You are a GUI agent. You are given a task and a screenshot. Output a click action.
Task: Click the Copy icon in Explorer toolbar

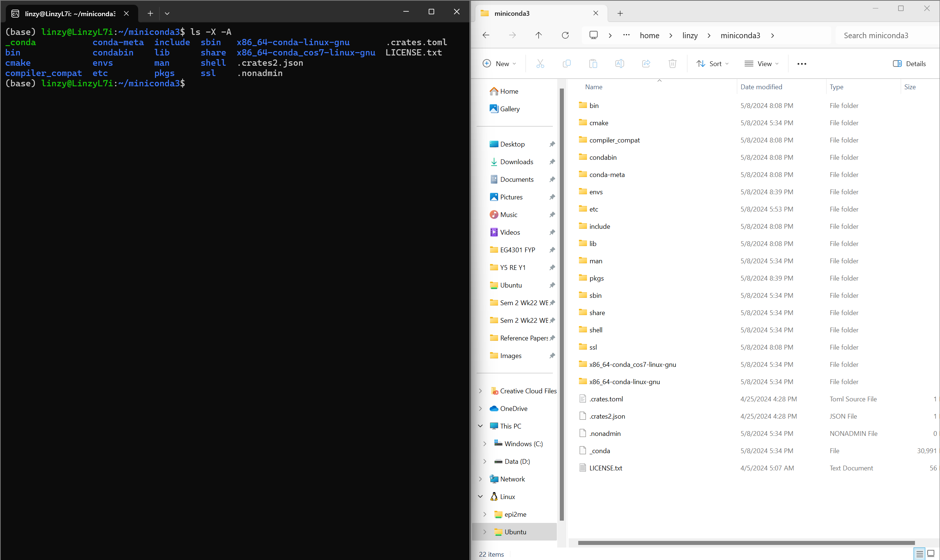566,64
